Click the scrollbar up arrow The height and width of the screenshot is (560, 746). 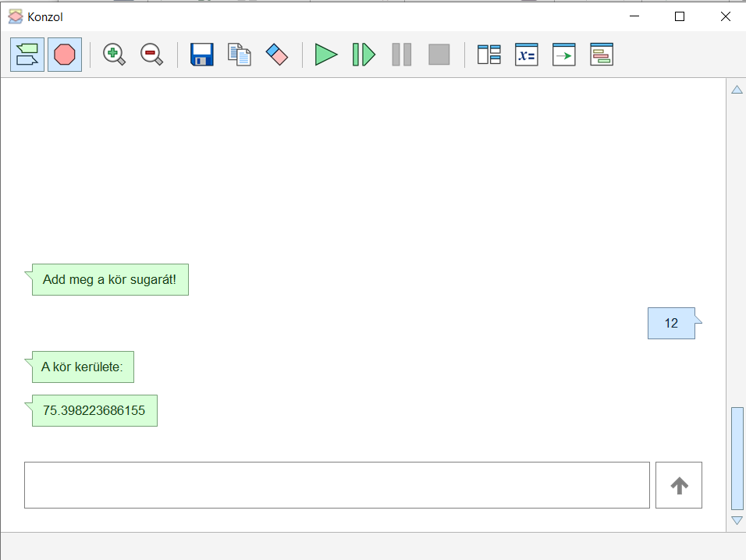[x=737, y=90]
